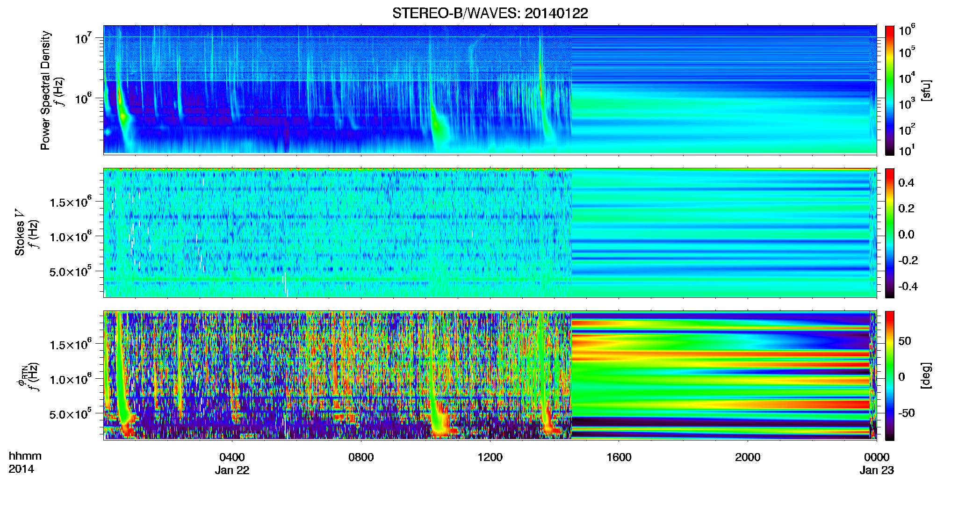Click the Power Spectral Density axis label

coord(45,90)
